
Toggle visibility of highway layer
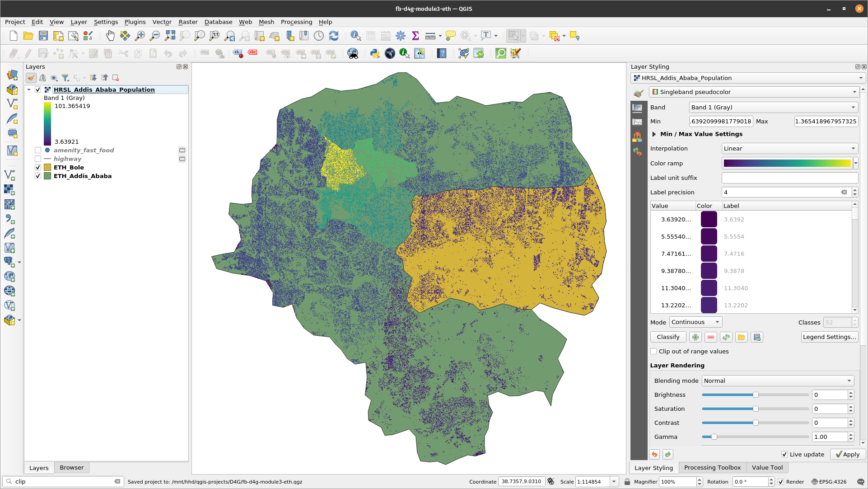tap(38, 159)
